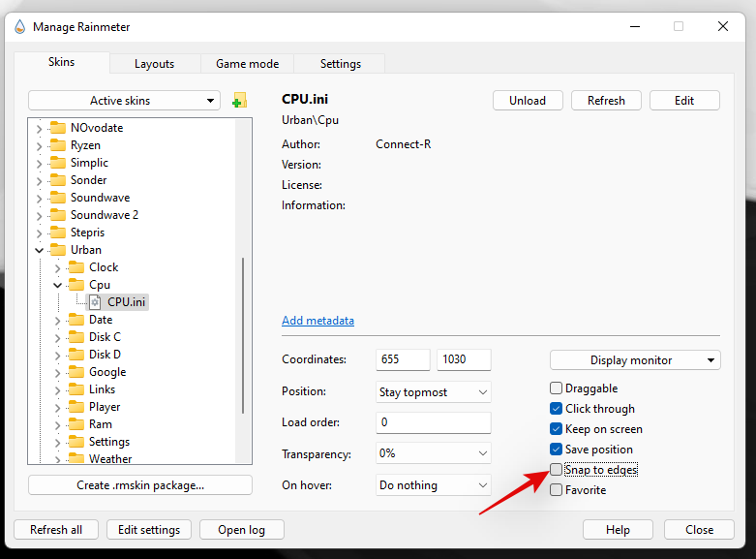Click the Urban folder icon
The width and height of the screenshot is (756, 559).
58,250
